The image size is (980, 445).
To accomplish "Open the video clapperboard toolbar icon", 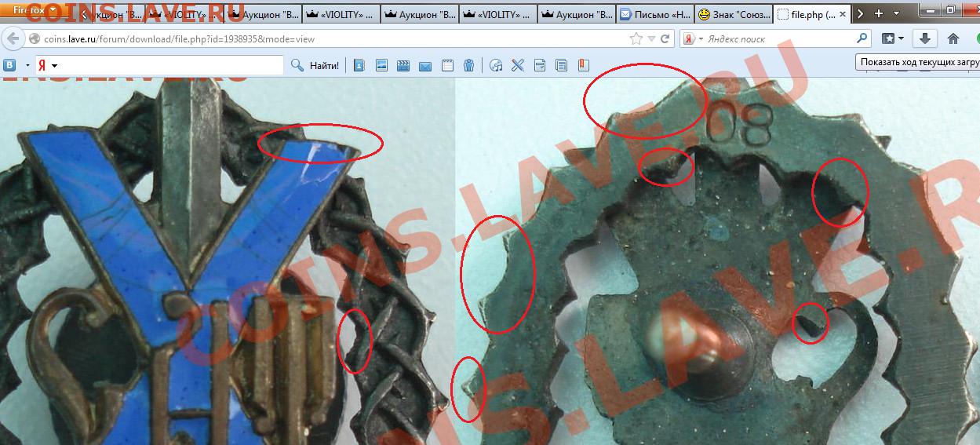I will (403, 65).
